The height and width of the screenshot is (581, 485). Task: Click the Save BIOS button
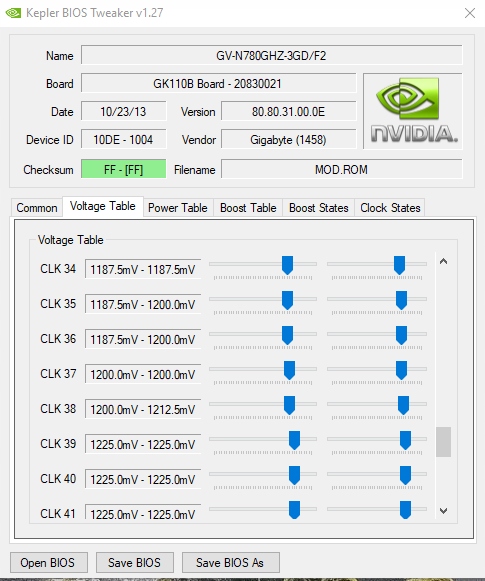(134, 562)
